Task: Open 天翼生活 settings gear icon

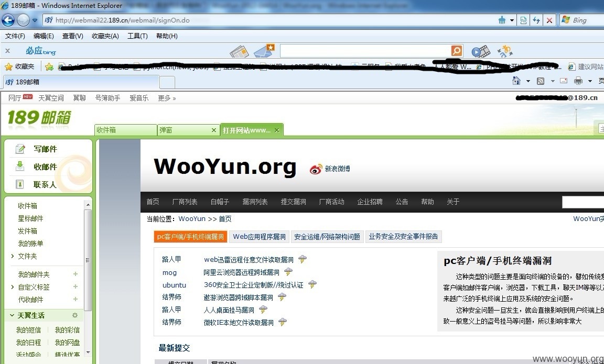Action: click(x=75, y=315)
